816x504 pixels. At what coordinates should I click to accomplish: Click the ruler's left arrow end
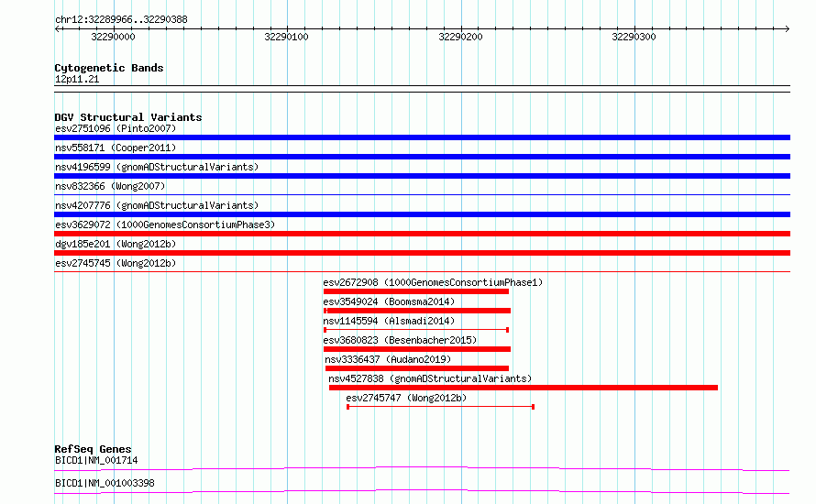click(x=57, y=29)
